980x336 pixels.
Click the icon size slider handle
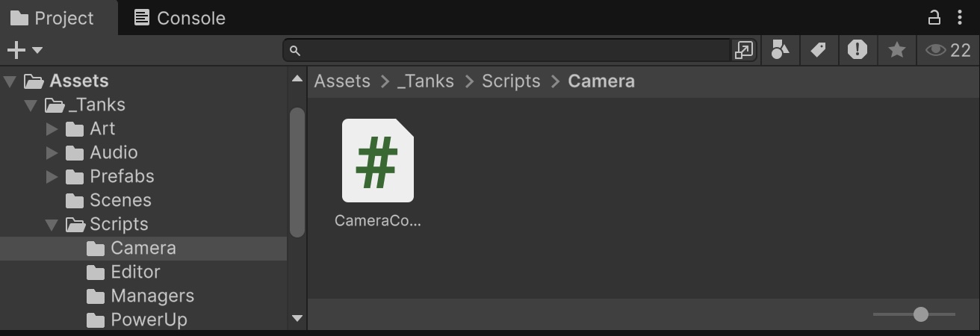tap(921, 314)
